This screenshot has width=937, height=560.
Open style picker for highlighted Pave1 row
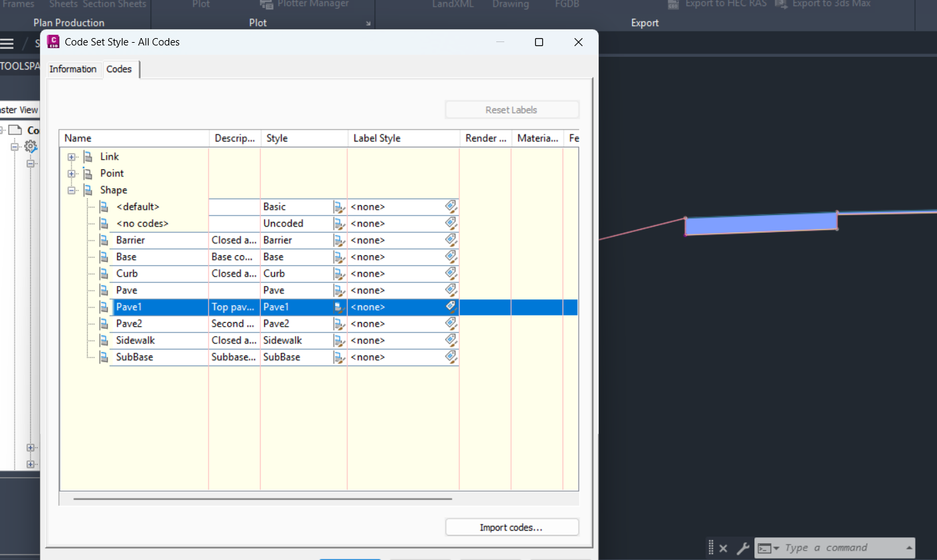click(x=339, y=307)
